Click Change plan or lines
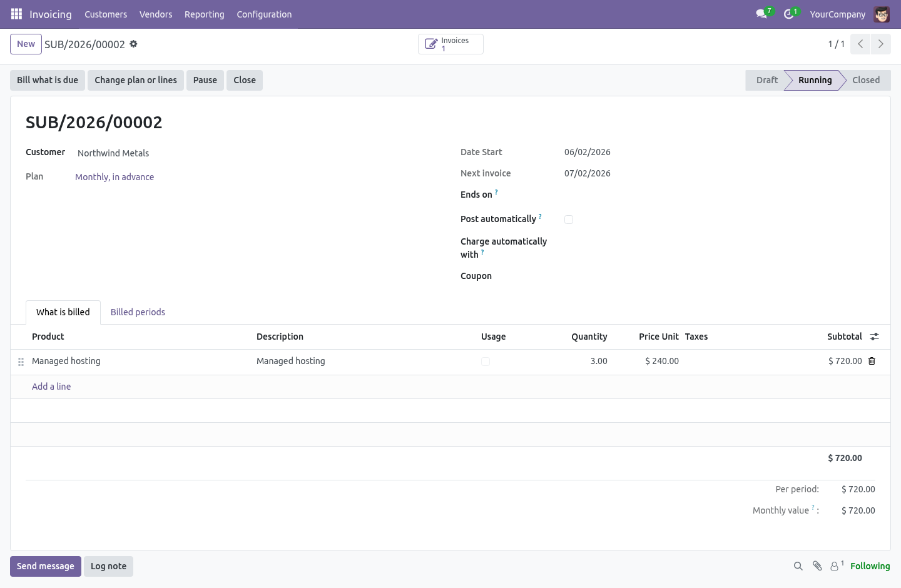 136,80
